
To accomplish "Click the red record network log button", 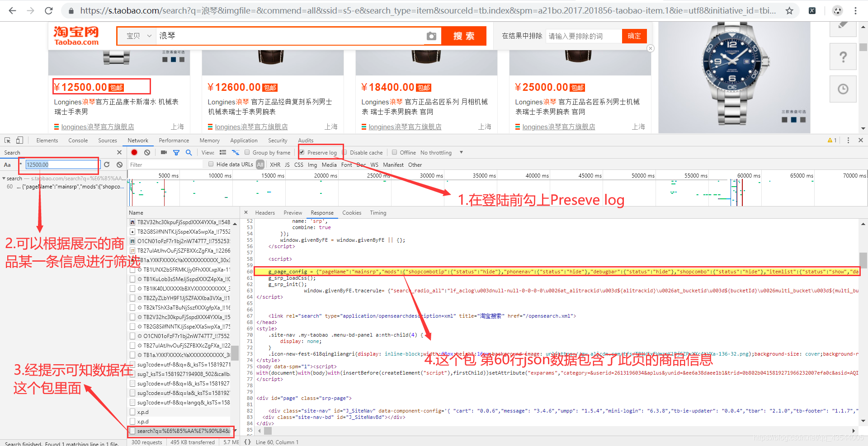I will [134, 153].
